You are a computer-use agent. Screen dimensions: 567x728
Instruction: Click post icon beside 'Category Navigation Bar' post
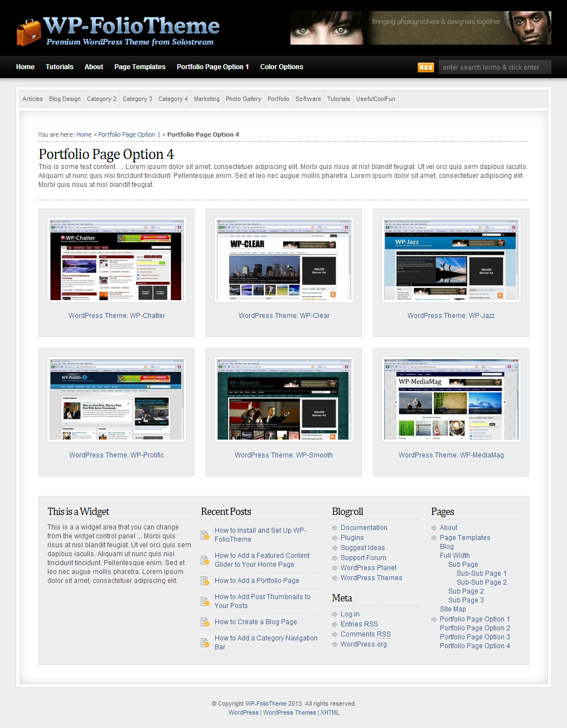coord(205,643)
